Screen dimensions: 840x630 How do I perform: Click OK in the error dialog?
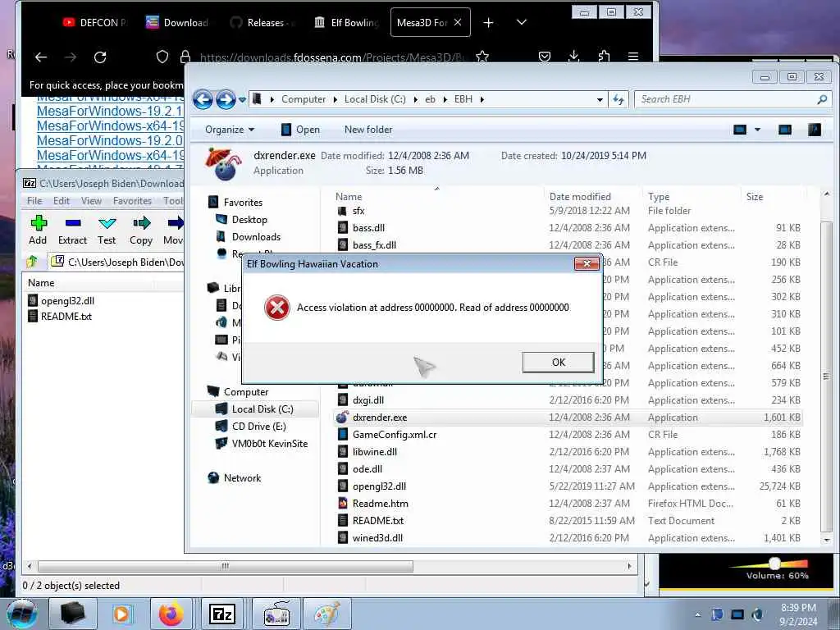coord(558,362)
